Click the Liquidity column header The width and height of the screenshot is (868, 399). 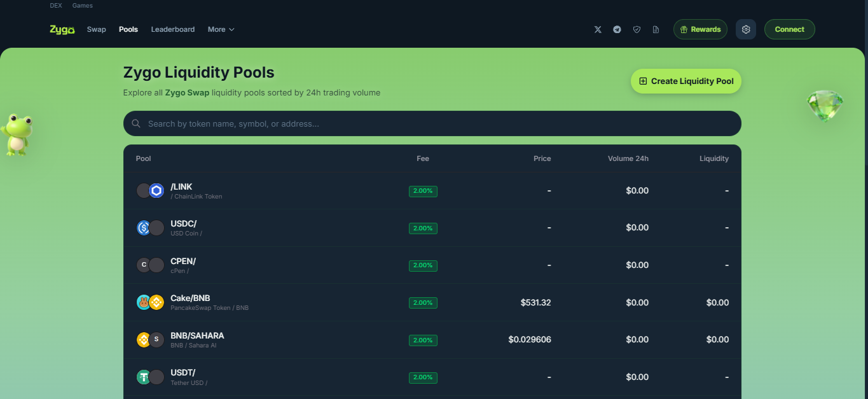[714, 158]
